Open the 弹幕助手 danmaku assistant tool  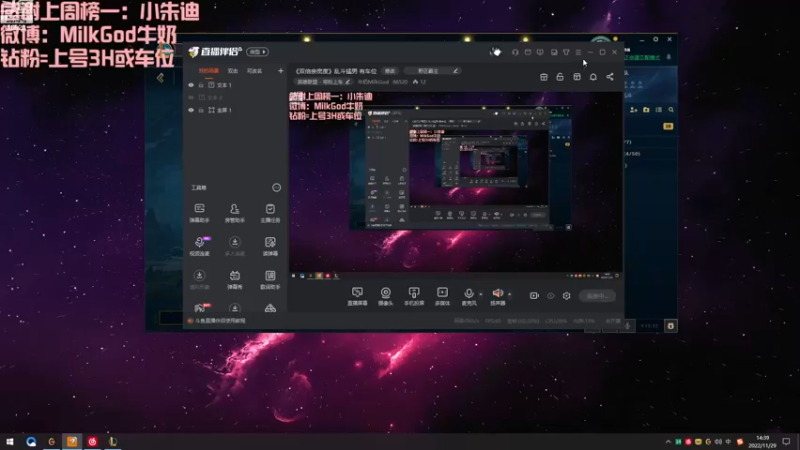[x=199, y=212]
